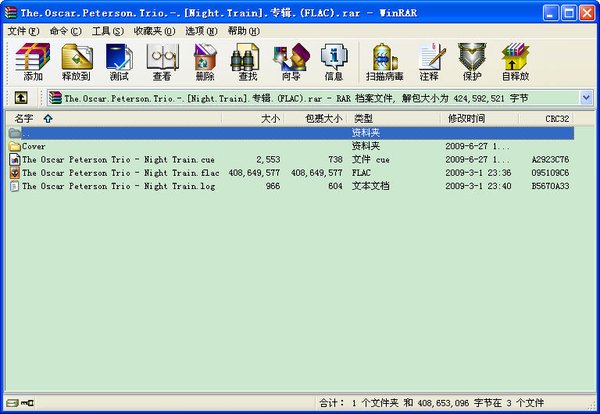Viewport: 600px width, 414px height.
Task: Click the 保护 (Protect) shield icon
Action: click(x=472, y=62)
